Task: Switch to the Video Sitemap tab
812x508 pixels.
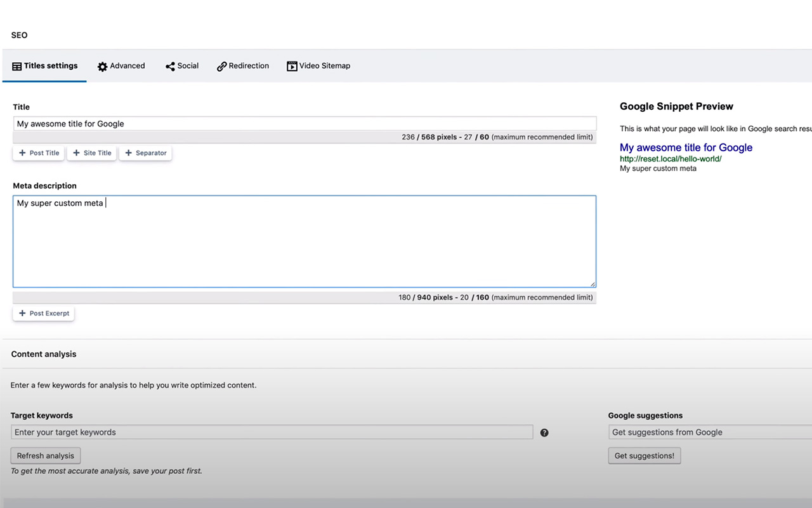Action: [318, 66]
